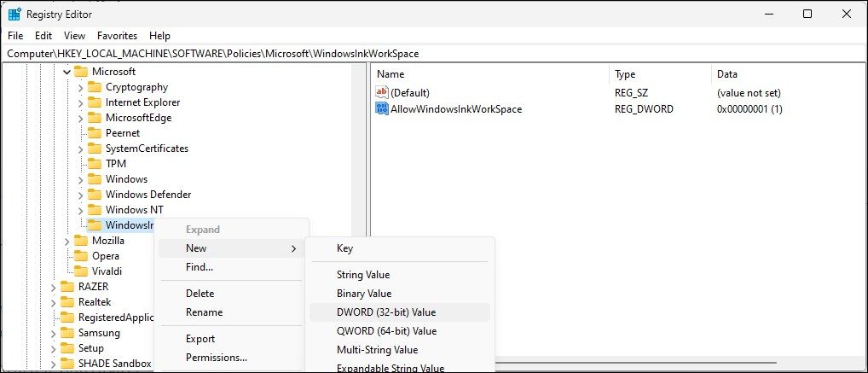Open the View menu

click(x=75, y=36)
